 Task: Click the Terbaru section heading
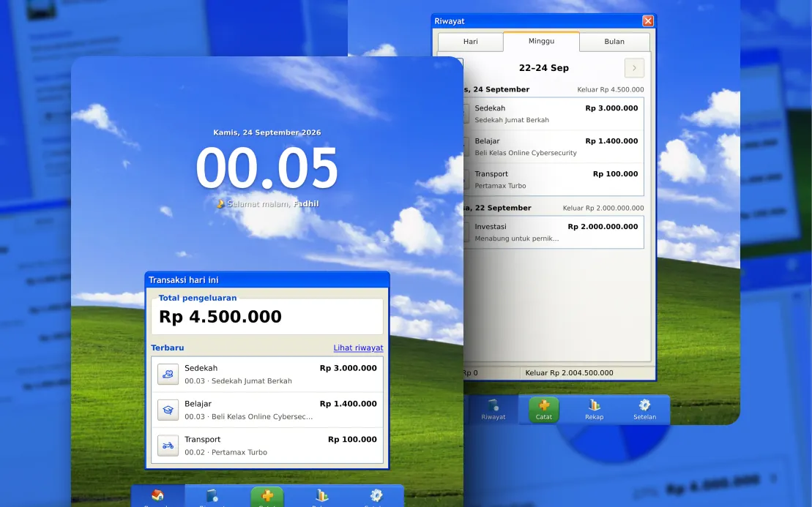pyautogui.click(x=167, y=348)
